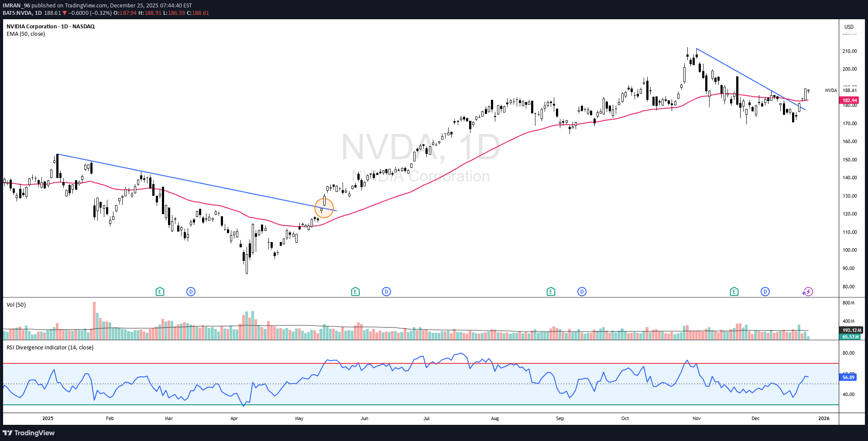Click the earnings E marker before March
The width and height of the screenshot is (868, 441).
click(160, 291)
